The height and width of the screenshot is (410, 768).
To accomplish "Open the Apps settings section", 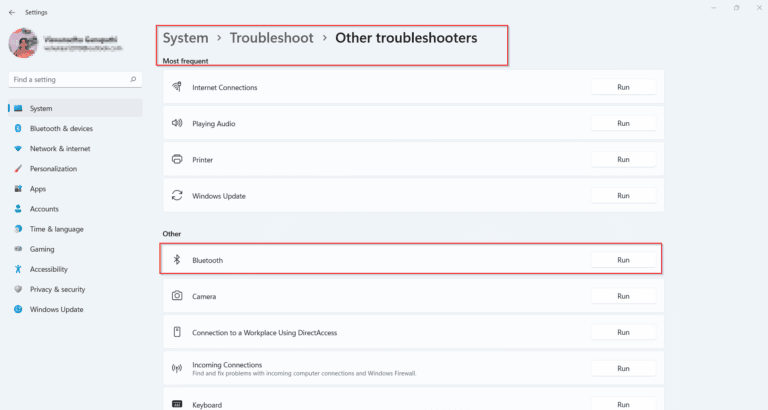I will pos(38,189).
